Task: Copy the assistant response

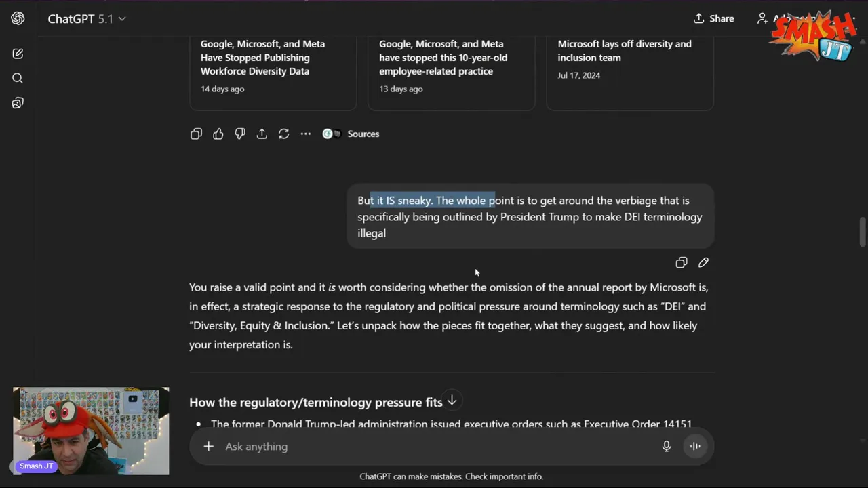Action: pyautogui.click(x=196, y=134)
